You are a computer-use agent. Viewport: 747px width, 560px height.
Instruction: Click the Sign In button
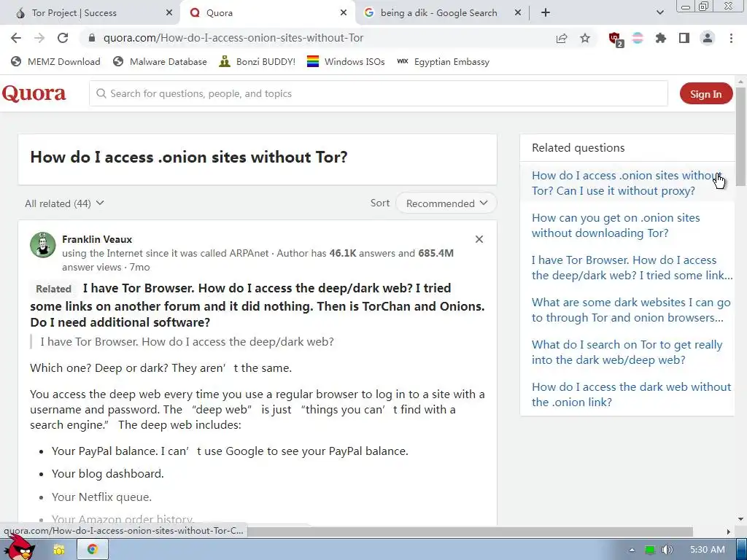(x=705, y=94)
